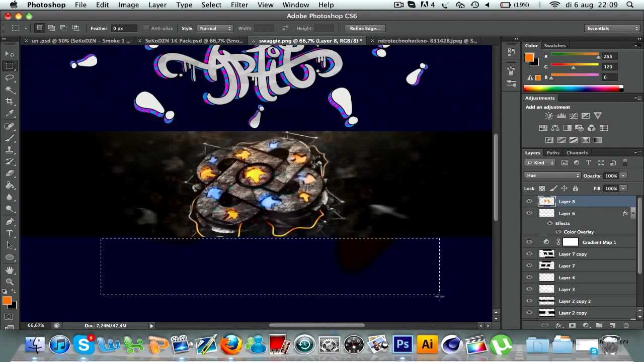The image size is (644, 362).
Task: Open the Opacity slider arrow
Action: click(x=623, y=175)
